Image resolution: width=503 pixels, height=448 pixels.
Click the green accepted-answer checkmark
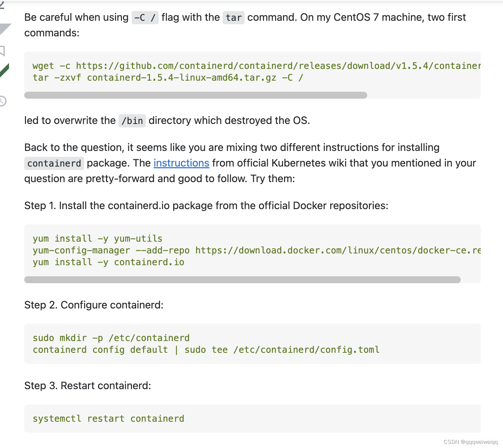pyautogui.click(x=4, y=70)
